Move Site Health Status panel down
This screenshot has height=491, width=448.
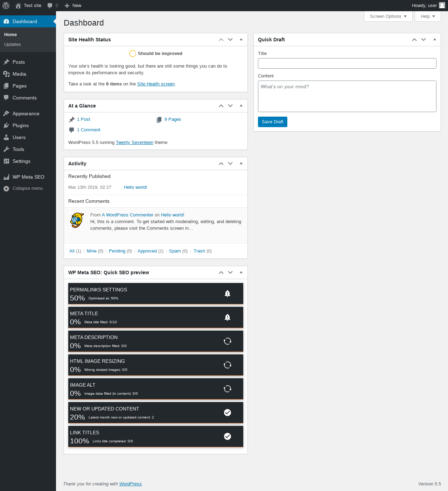[230, 40]
